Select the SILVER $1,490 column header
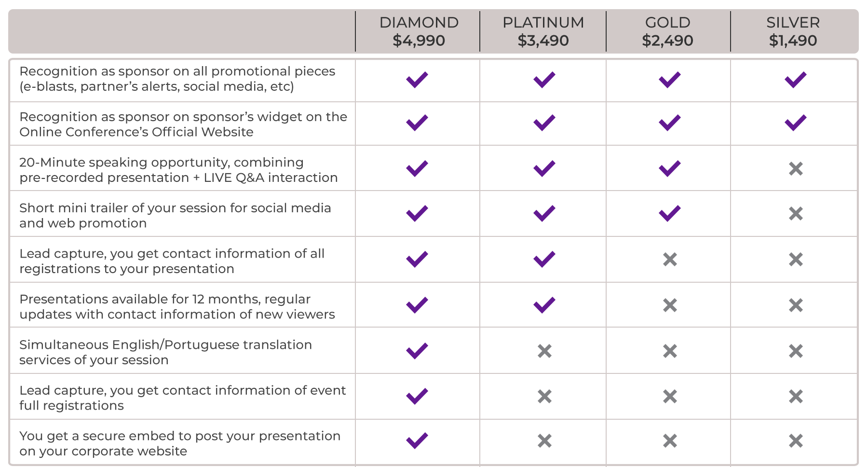 793,31
